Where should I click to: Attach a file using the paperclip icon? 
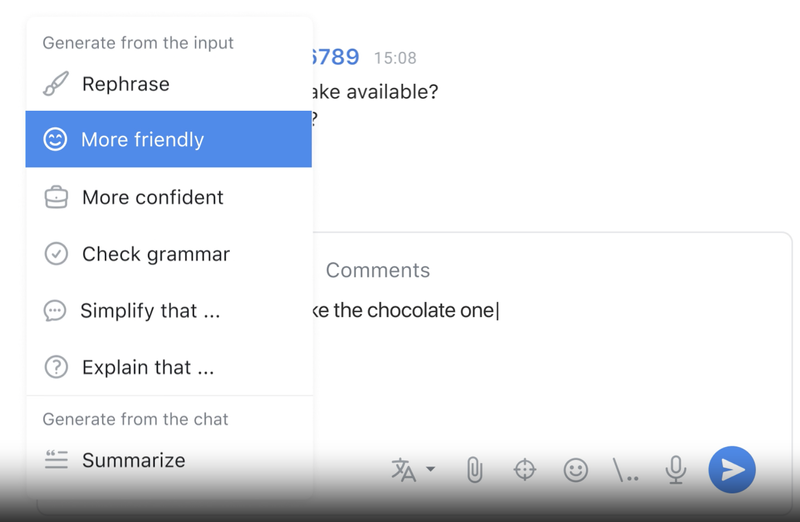pos(475,469)
